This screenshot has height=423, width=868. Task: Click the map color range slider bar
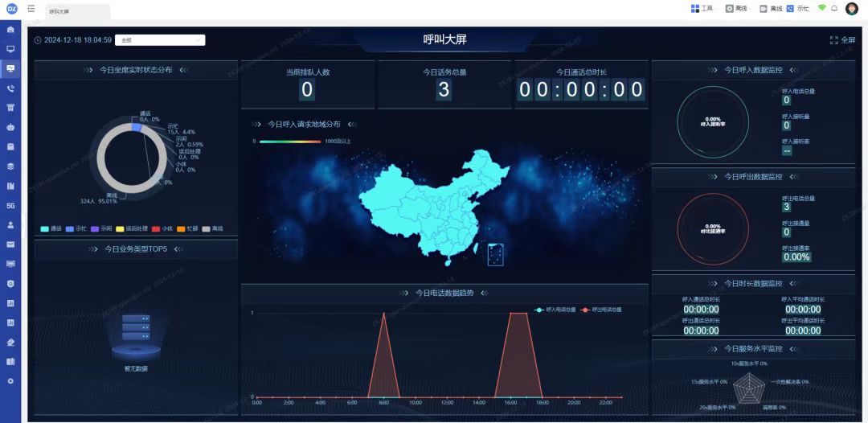[x=290, y=142]
